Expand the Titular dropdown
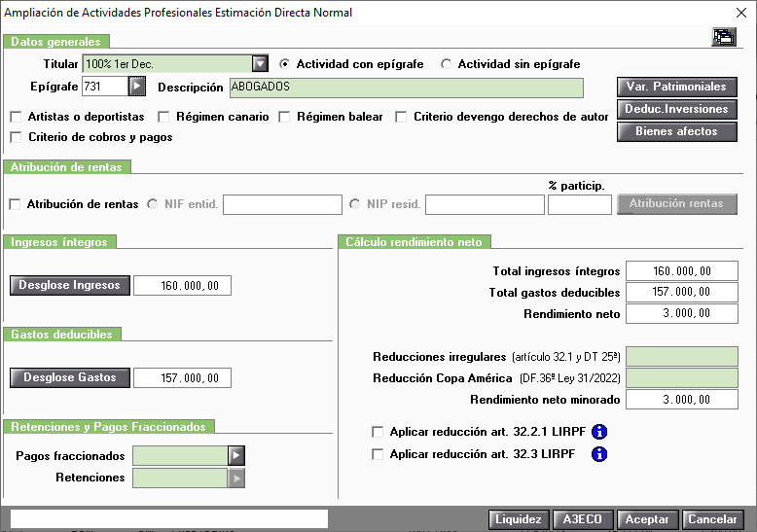This screenshot has width=757, height=532. point(260,64)
